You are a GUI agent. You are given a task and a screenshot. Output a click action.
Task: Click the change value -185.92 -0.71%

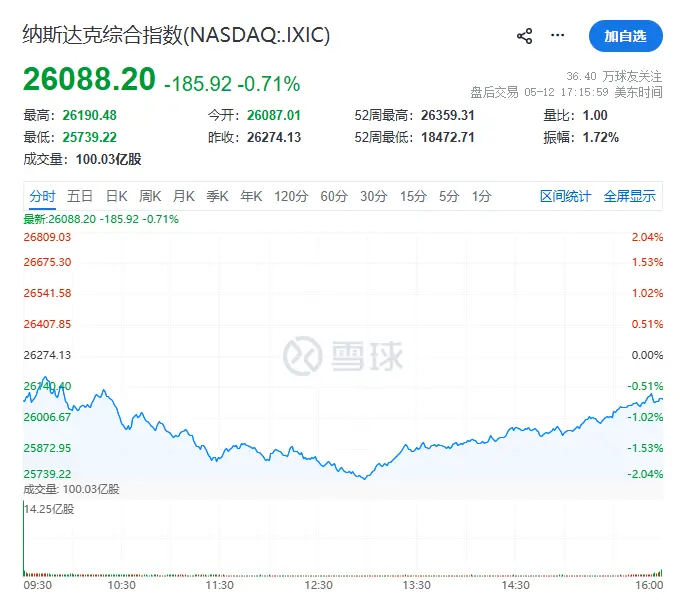232,84
